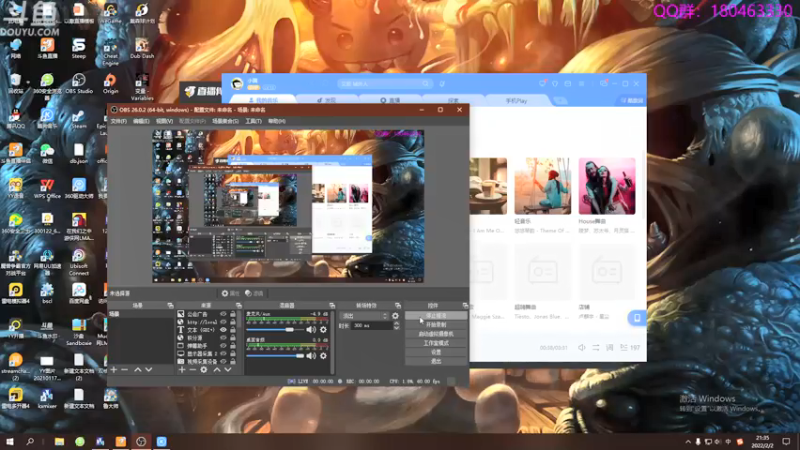
Task: Click 工作室模式 studio mode button
Action: [436, 343]
